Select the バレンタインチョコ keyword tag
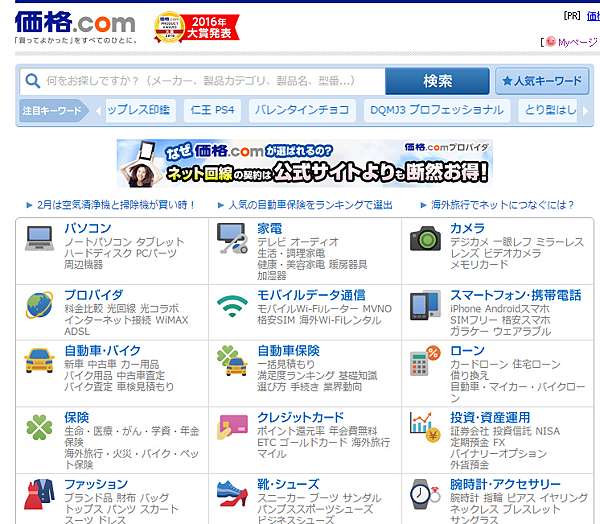The width and height of the screenshot is (600, 524). pos(302,110)
